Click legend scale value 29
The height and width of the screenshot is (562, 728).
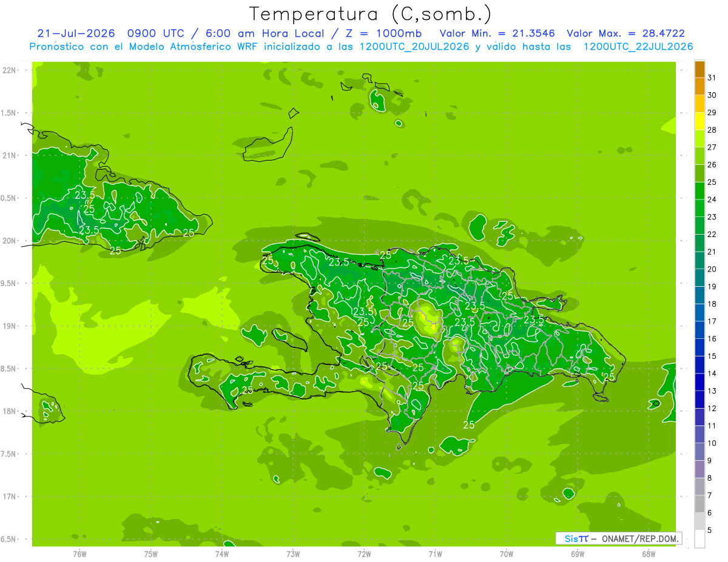712,113
